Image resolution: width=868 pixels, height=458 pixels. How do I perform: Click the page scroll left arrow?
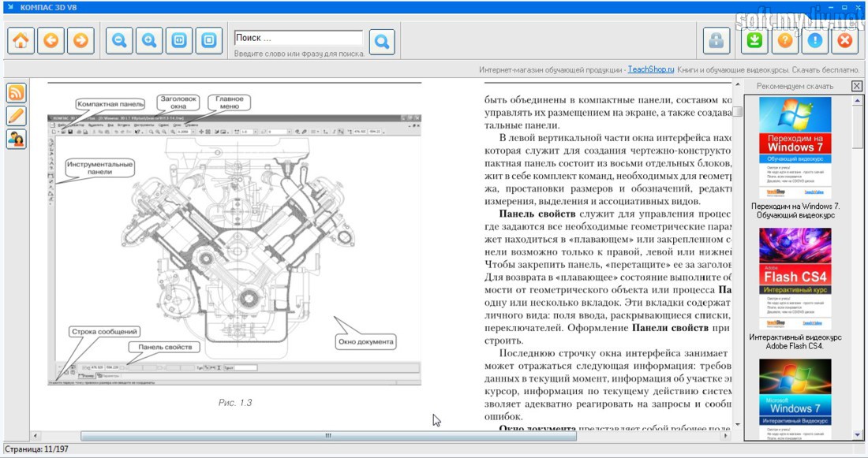[36, 436]
